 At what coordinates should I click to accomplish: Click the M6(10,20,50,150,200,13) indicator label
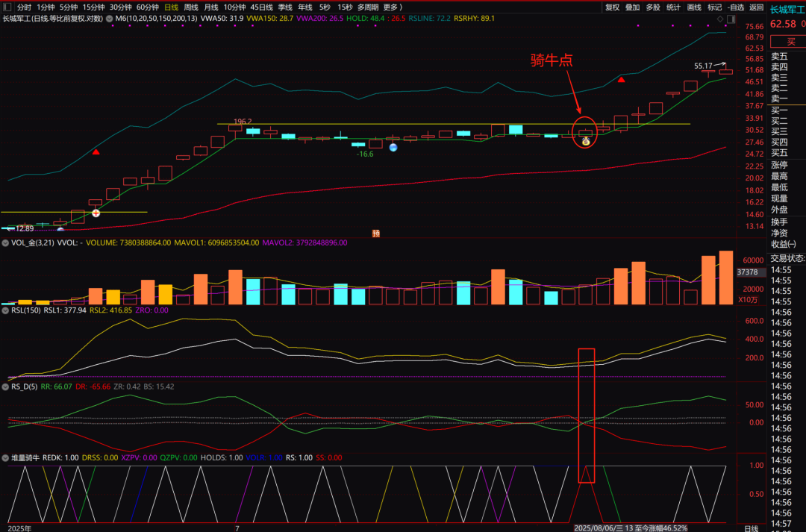[156, 19]
